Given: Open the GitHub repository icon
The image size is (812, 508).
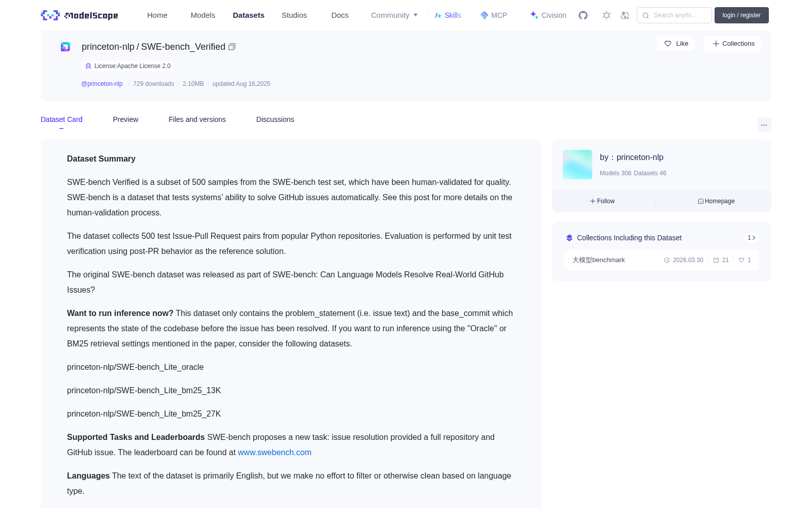Looking at the screenshot, I should (x=583, y=15).
